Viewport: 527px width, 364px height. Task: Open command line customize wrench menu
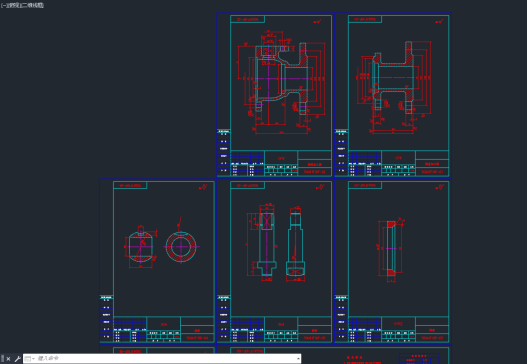tap(17, 359)
